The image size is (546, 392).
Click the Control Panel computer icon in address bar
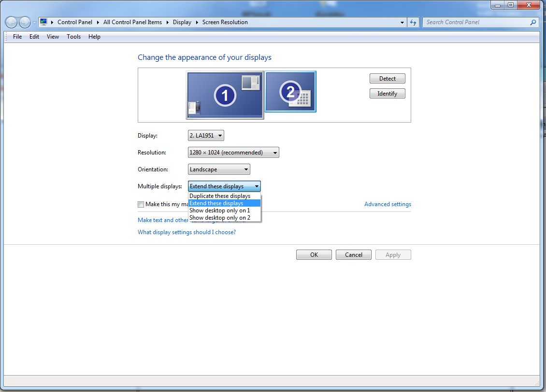pyautogui.click(x=43, y=22)
